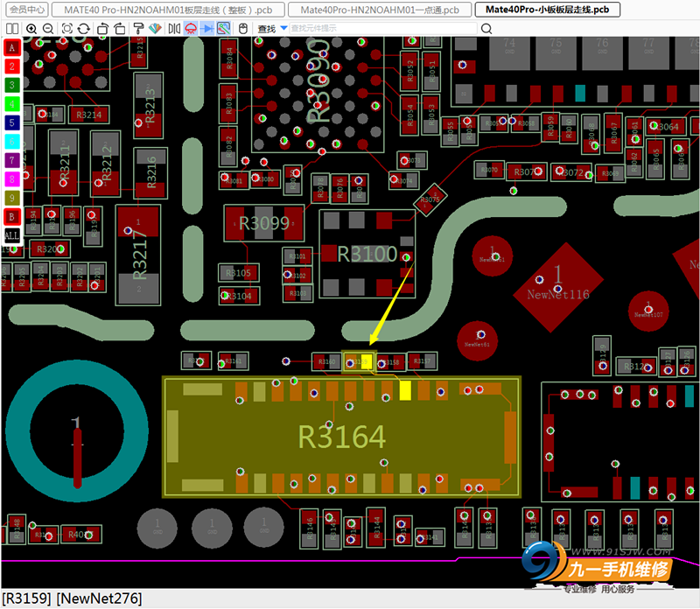
Task: Click the component search input field
Action: (383, 29)
